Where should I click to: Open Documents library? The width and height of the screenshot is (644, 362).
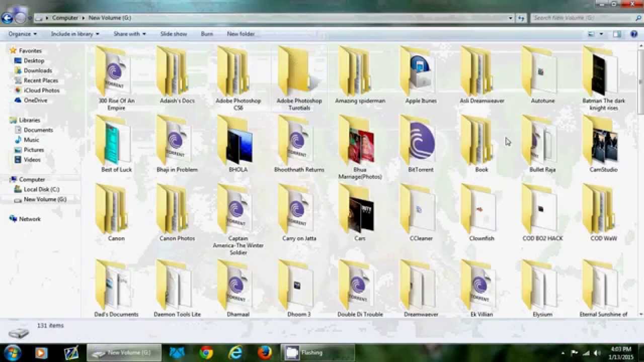point(38,130)
